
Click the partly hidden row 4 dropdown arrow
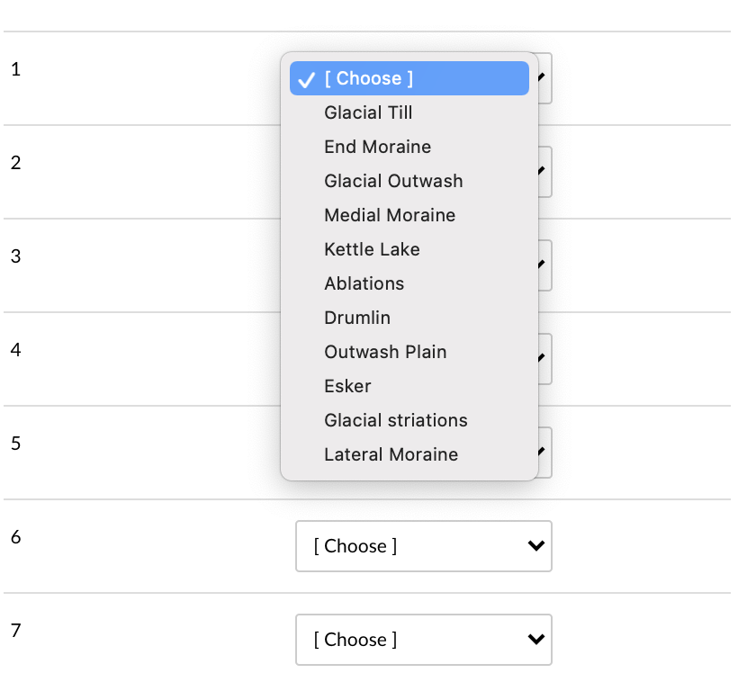[x=544, y=359]
